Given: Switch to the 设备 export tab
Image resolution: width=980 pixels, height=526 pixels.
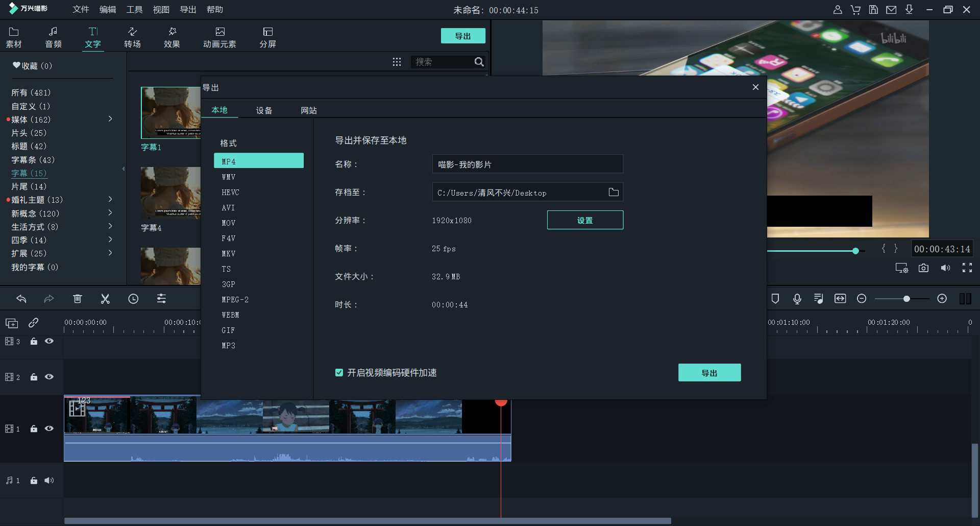Looking at the screenshot, I should tap(264, 110).
